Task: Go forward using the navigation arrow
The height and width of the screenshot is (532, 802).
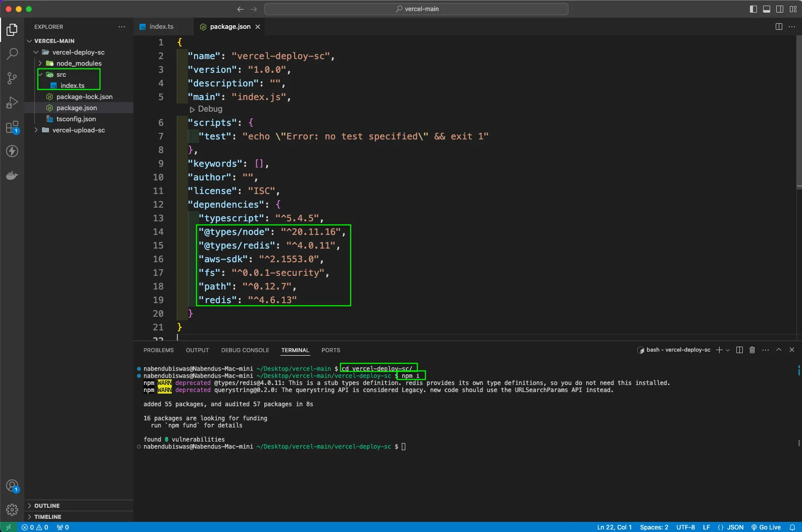Action: pos(254,9)
